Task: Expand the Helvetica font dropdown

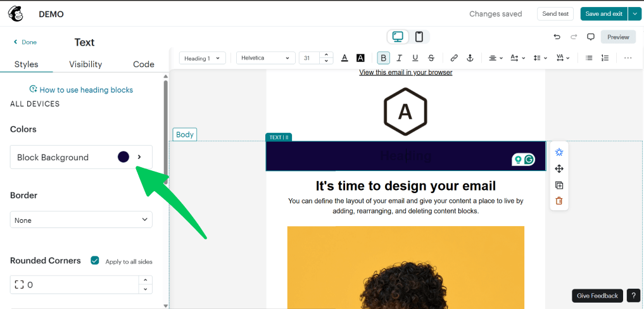Action: [x=265, y=58]
